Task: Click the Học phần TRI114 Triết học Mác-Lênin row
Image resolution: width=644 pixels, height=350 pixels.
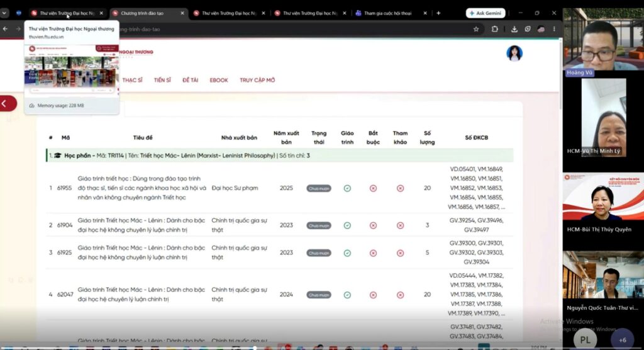Action: point(280,155)
